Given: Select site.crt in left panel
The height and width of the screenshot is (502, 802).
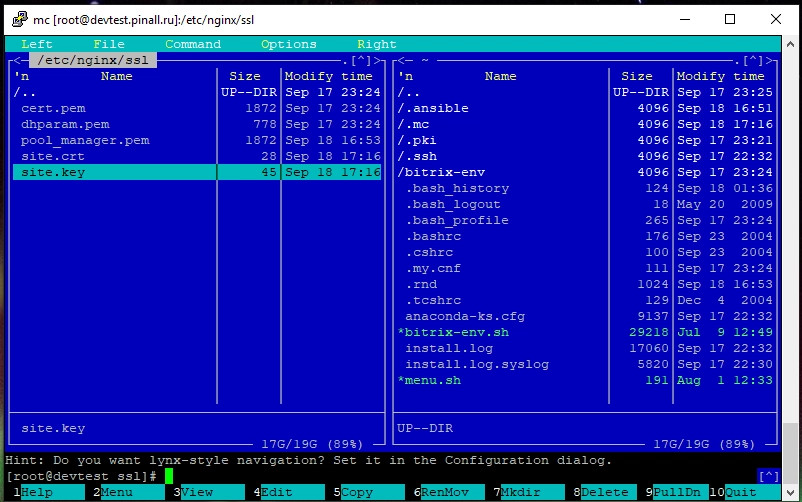Looking at the screenshot, I should [52, 156].
